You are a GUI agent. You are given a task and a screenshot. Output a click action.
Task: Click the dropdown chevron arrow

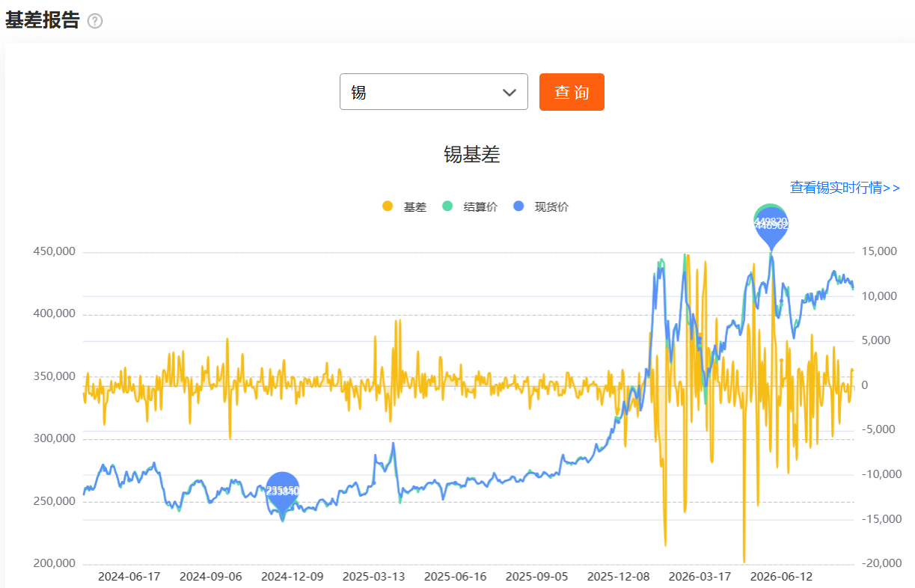[x=509, y=93]
